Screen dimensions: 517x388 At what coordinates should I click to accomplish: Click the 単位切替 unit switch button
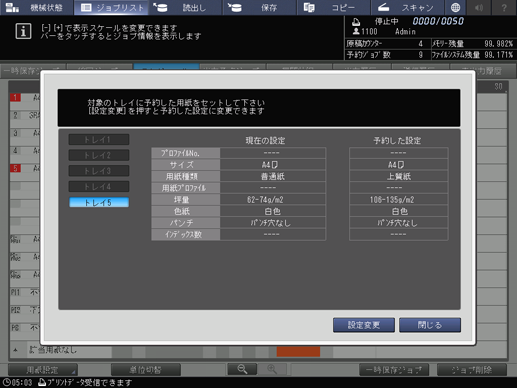[x=146, y=370]
